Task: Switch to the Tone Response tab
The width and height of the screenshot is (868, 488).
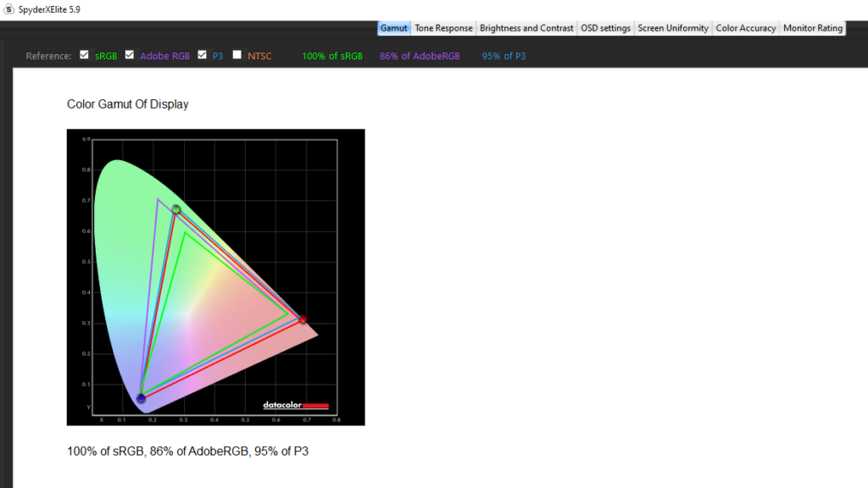Action: coord(443,28)
